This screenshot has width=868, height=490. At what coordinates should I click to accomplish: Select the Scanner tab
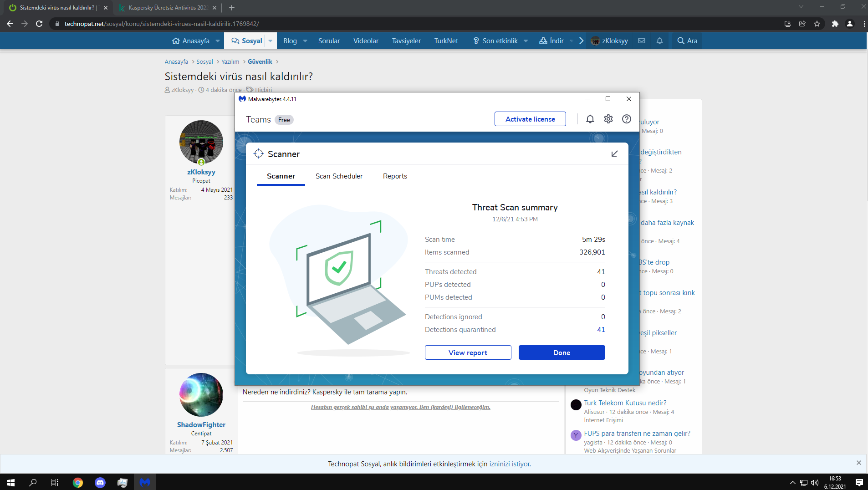(x=281, y=176)
